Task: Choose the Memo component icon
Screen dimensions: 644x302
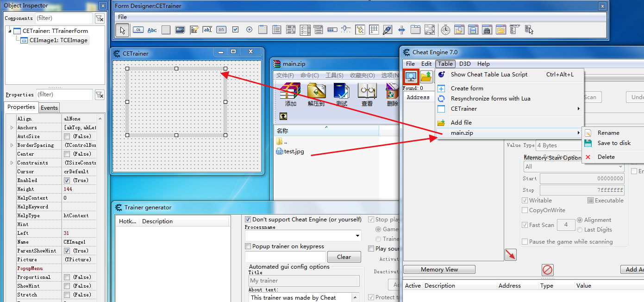Action: point(194,30)
